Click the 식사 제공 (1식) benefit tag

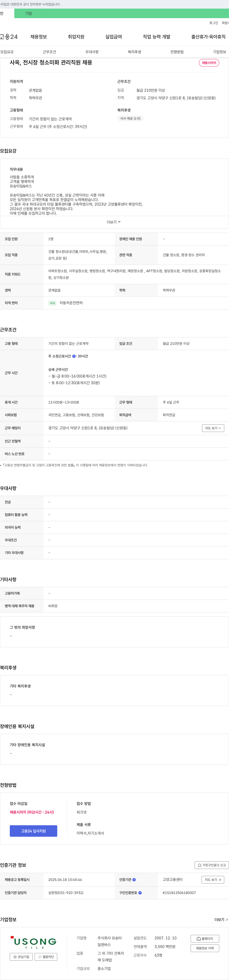130,119
